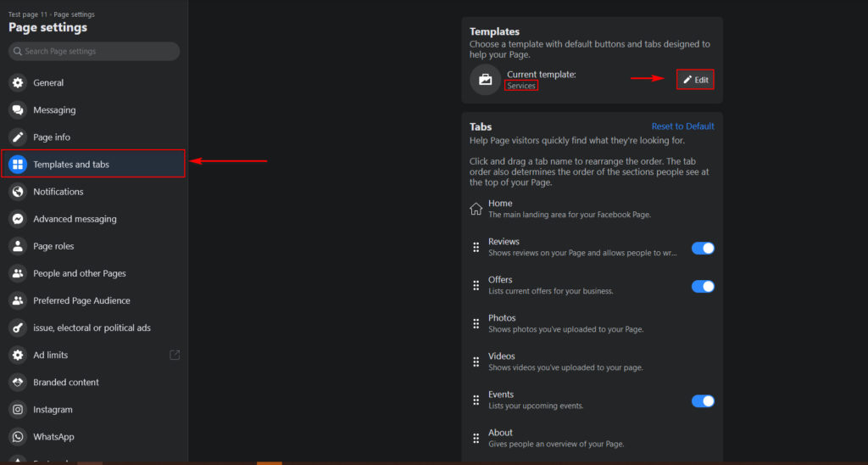Click the Page info pencil icon
Viewport: 868px width, 465px height.
pyautogui.click(x=18, y=137)
